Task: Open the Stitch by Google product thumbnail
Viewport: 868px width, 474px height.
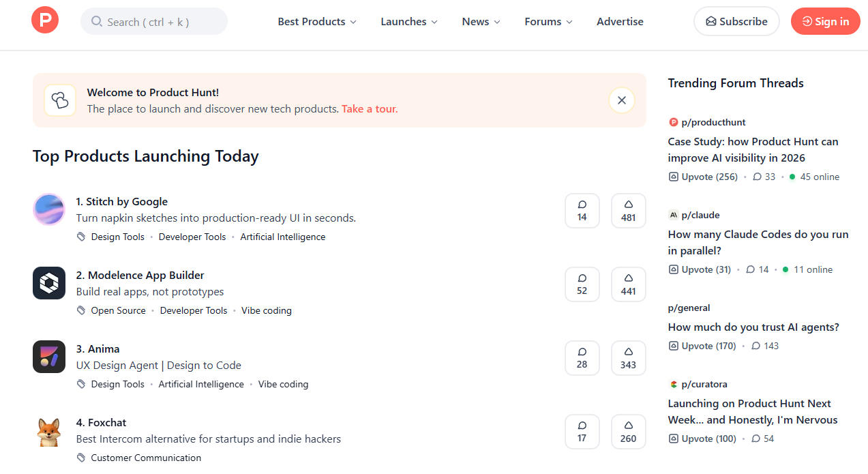Action: [49, 209]
